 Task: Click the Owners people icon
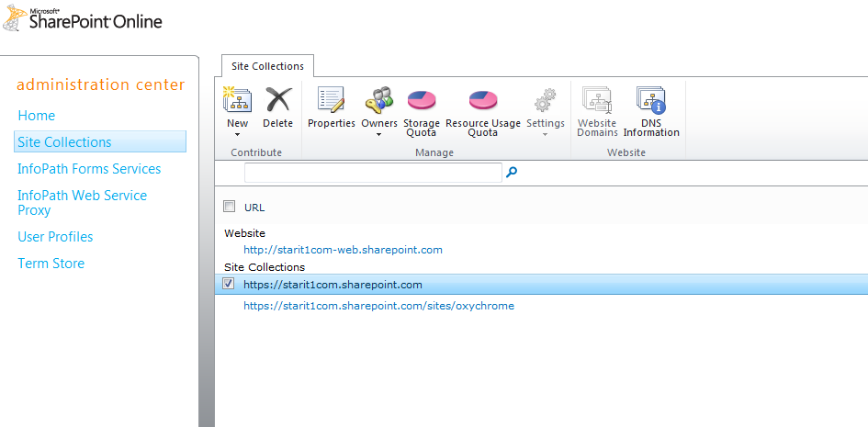[x=379, y=100]
